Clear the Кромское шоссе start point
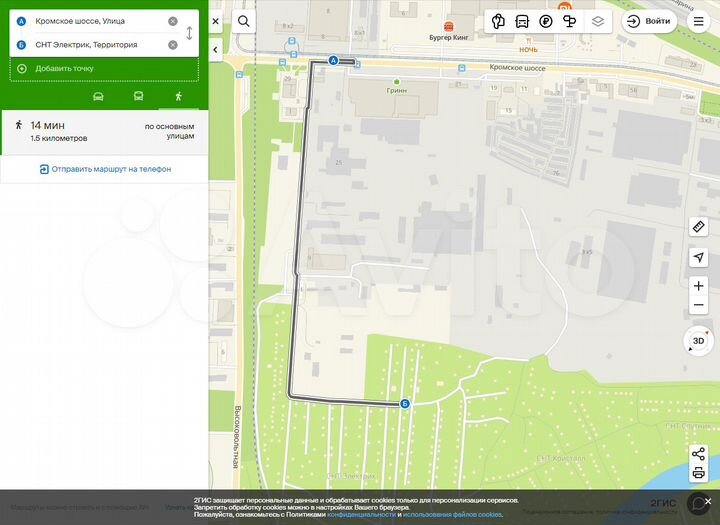This screenshot has width=720, height=525. tap(173, 21)
